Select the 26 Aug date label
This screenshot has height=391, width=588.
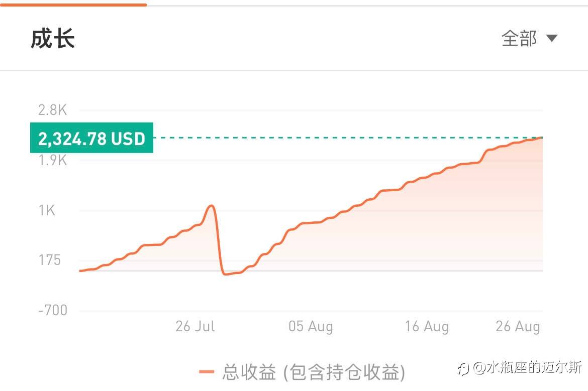(518, 327)
